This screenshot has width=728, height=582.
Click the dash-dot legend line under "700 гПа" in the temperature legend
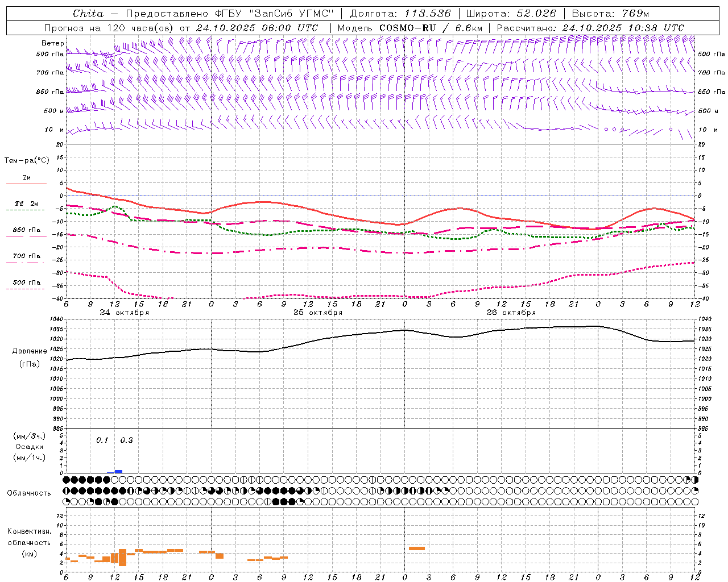coord(26,263)
